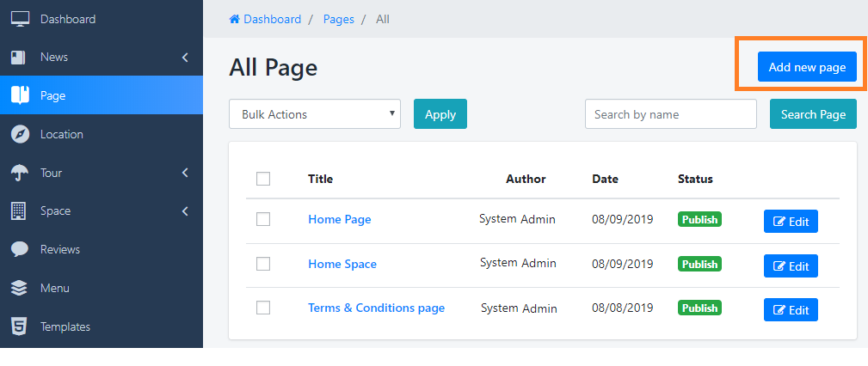Click the Space building icon
868x366 pixels.
(19, 210)
